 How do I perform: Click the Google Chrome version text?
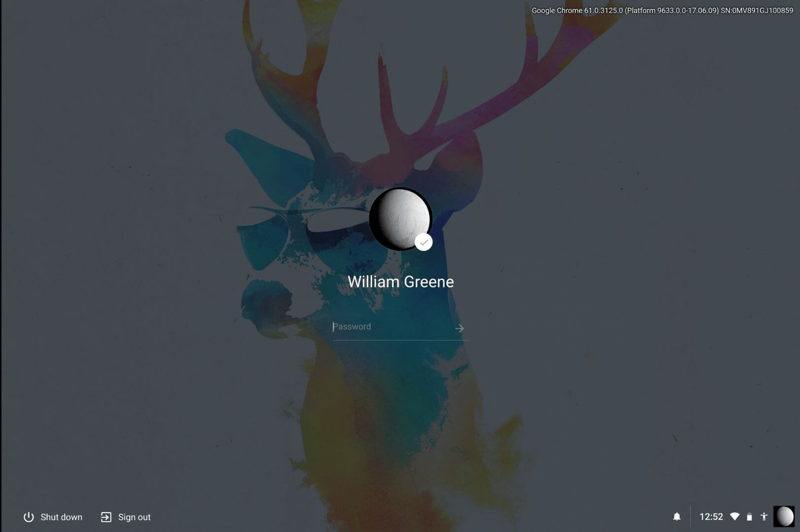661,10
